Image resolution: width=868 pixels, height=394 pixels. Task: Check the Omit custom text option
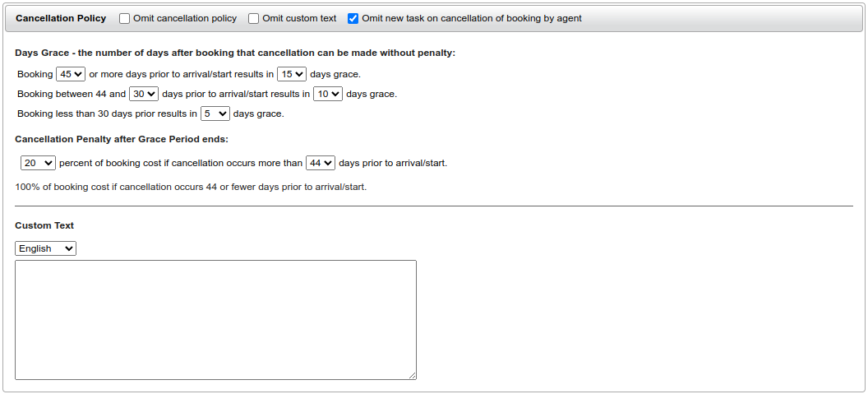[x=254, y=18]
